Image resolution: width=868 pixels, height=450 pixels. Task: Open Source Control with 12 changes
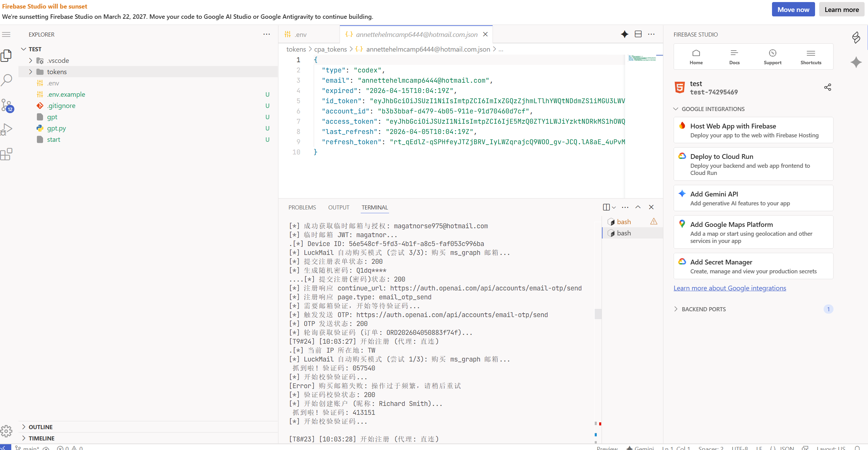[x=6, y=105]
